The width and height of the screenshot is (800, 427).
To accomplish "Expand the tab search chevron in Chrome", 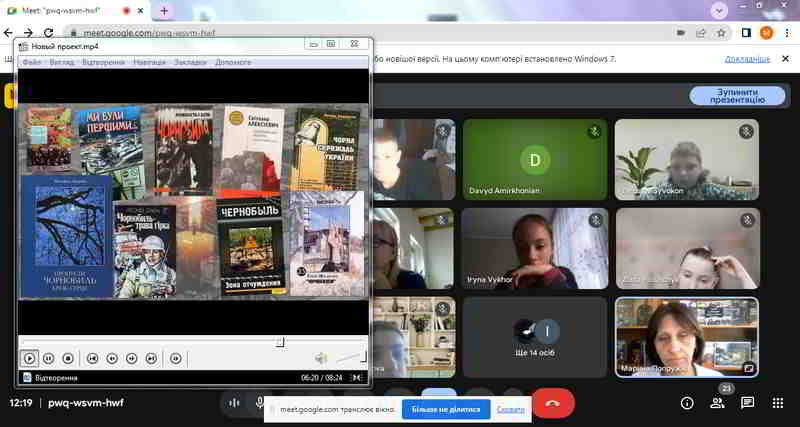I will (x=719, y=11).
